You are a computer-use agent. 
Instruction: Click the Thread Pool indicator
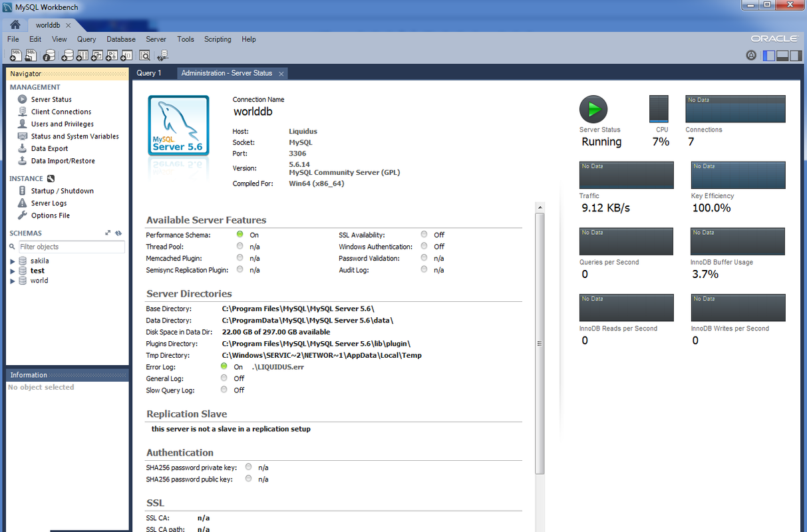coord(240,246)
